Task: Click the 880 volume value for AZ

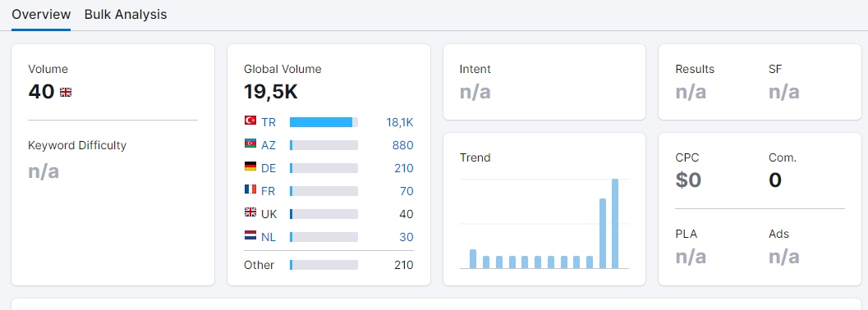Action: pyautogui.click(x=403, y=145)
